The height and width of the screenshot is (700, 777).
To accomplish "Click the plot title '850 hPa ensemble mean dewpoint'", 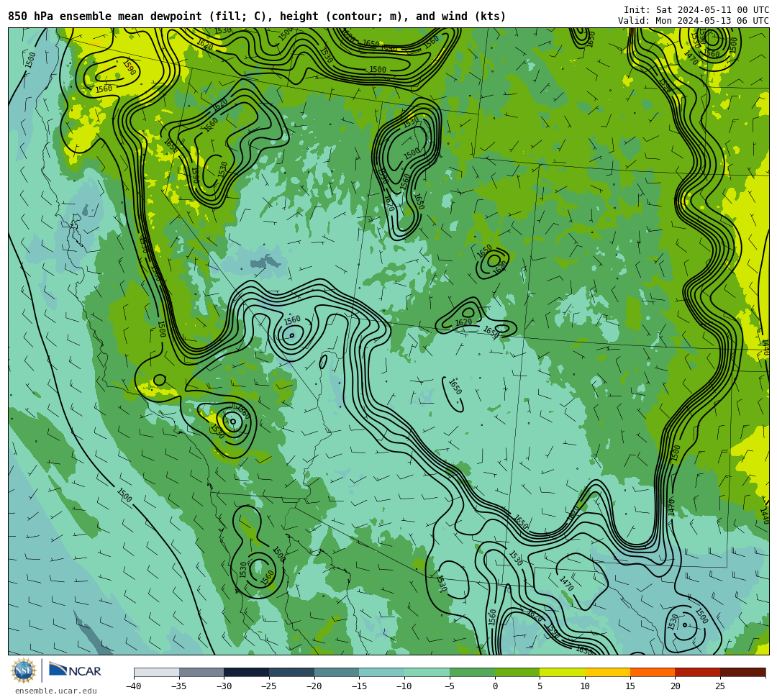I will (105, 17).
